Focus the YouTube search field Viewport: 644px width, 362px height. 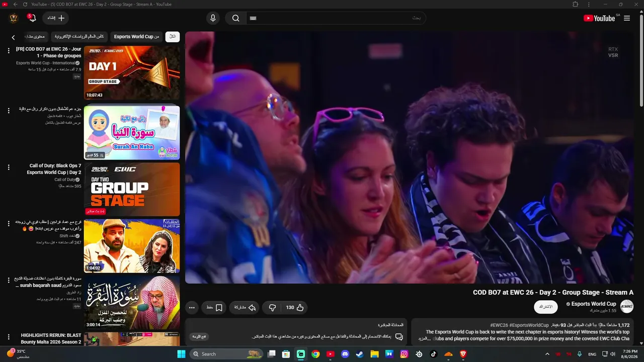336,18
